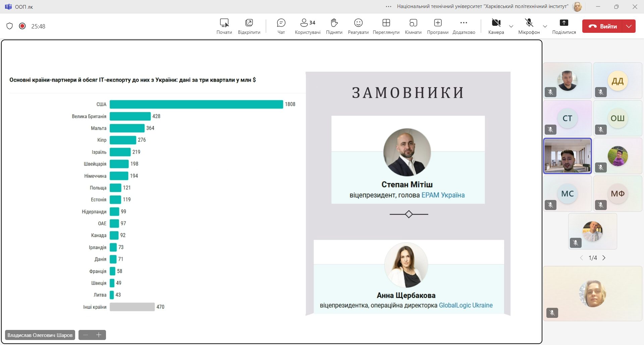Toggle the Камера camera on
Viewport: 644px width, 345px height.
[x=496, y=26]
